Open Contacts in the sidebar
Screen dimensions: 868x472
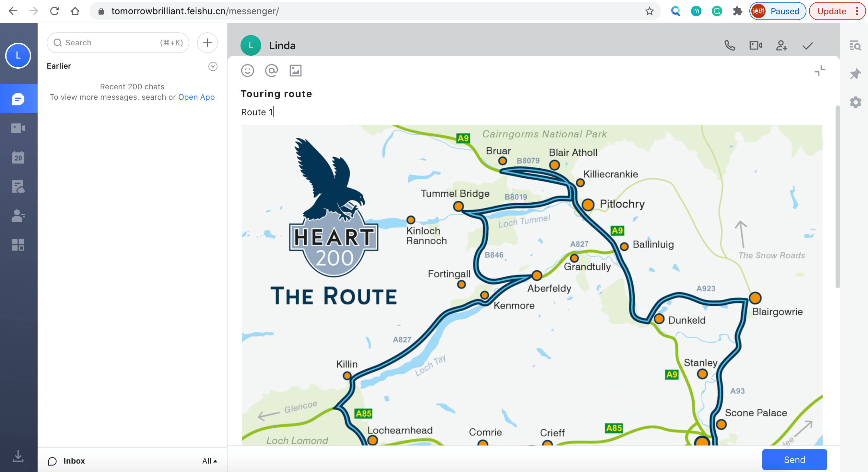pyautogui.click(x=18, y=216)
